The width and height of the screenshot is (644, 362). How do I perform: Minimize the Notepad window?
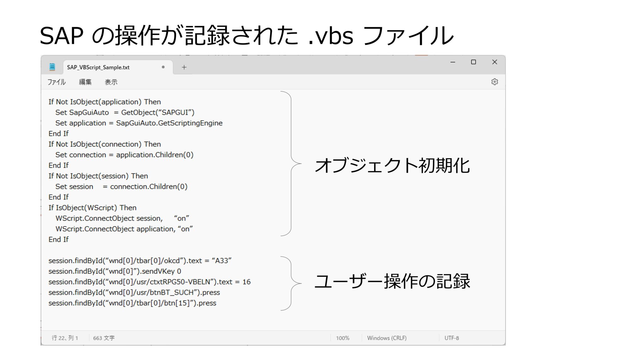453,62
